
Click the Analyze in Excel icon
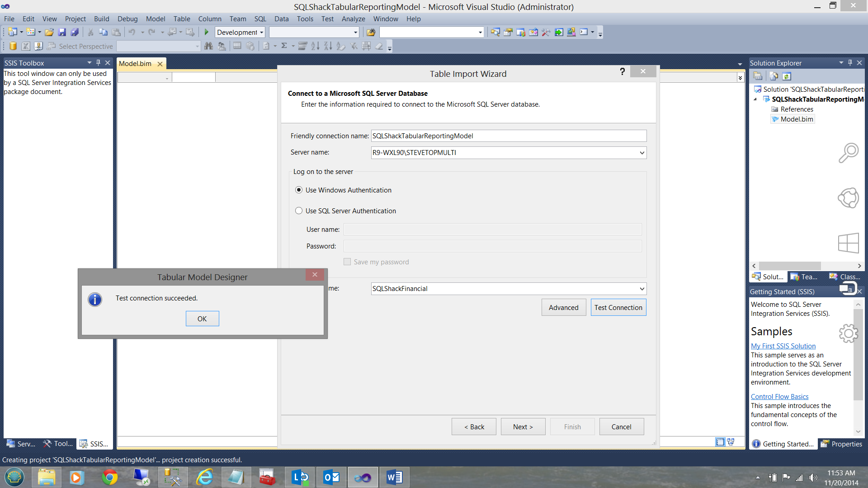26,46
